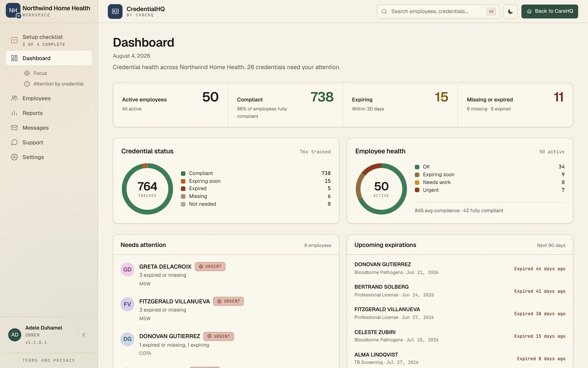Click the gray Not needed legend swatch
The image size is (588, 368).
click(x=183, y=204)
